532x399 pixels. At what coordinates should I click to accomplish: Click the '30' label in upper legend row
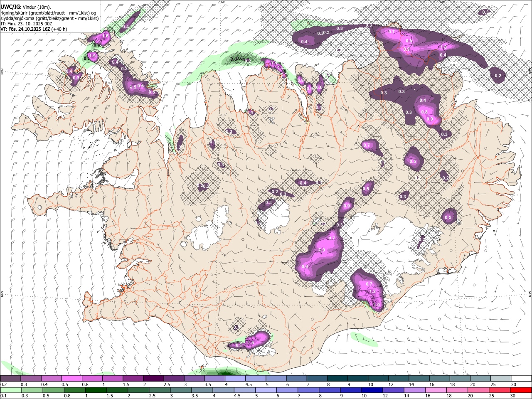click(514, 385)
